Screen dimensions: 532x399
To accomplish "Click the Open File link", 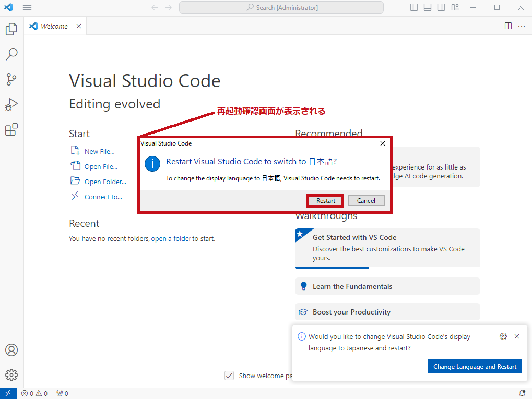I will point(101,167).
